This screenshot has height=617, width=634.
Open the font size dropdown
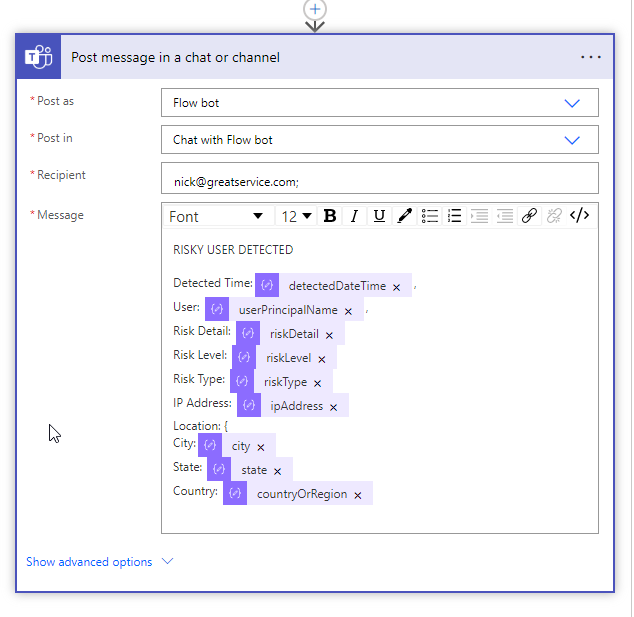pyautogui.click(x=296, y=216)
